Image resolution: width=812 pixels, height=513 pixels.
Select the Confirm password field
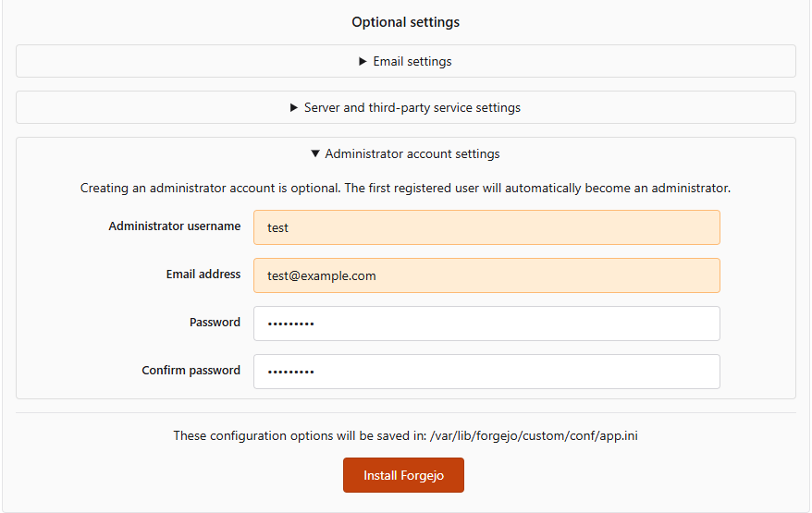[486, 372]
